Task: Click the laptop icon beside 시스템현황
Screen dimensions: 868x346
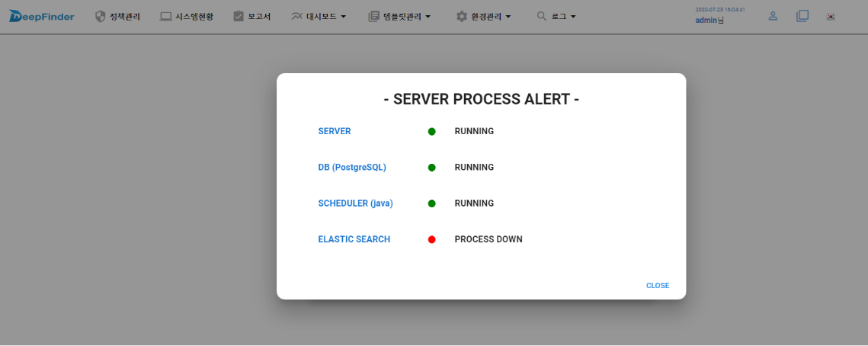Action: coord(165,17)
